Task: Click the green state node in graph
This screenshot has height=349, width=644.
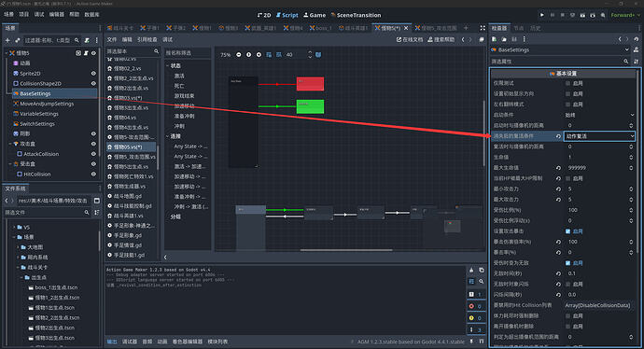Action: tap(310, 106)
